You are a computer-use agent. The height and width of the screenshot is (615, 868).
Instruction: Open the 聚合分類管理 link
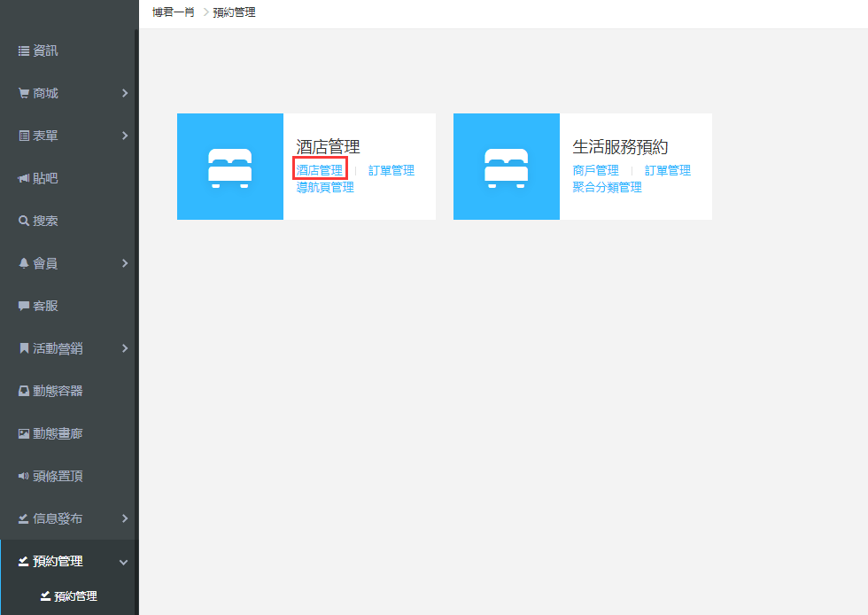tap(608, 187)
